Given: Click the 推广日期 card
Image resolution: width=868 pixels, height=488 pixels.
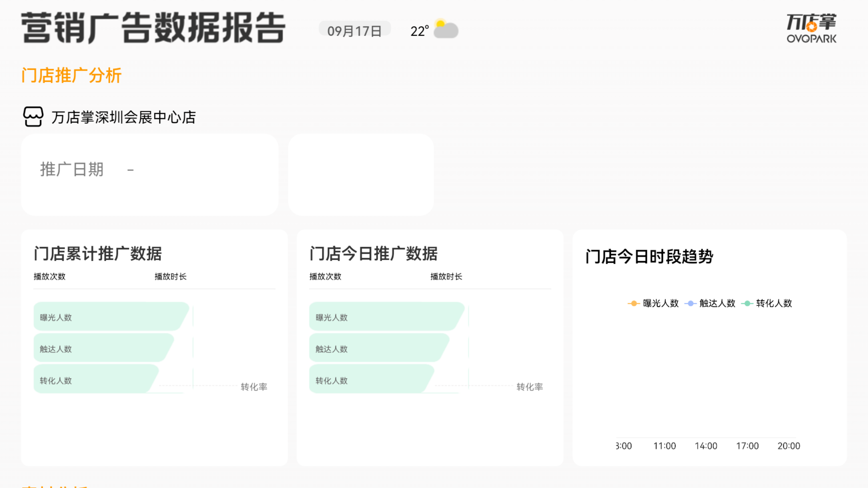Looking at the screenshot, I should [x=150, y=174].
